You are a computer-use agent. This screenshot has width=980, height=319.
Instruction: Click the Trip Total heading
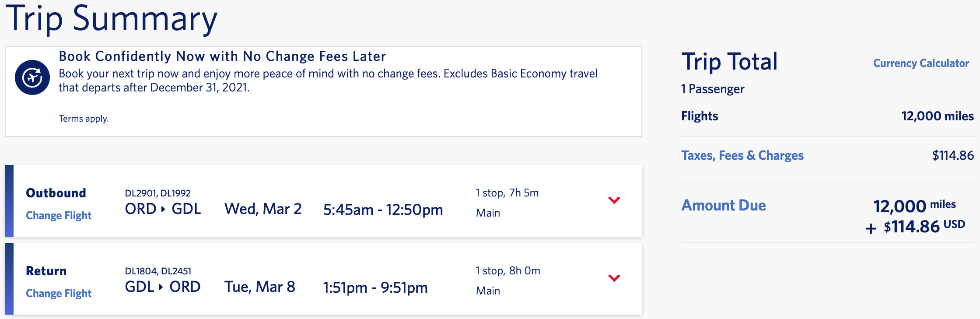click(729, 62)
